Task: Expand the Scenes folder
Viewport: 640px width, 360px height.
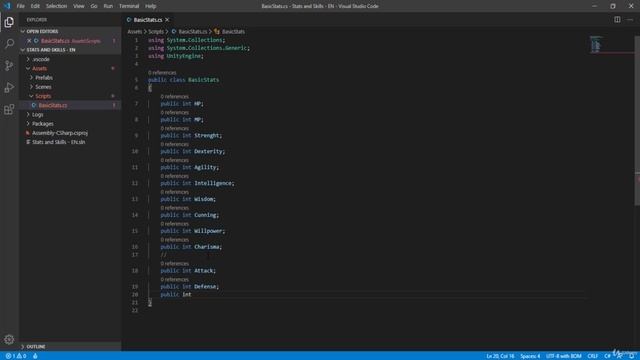Action: click(x=31, y=87)
